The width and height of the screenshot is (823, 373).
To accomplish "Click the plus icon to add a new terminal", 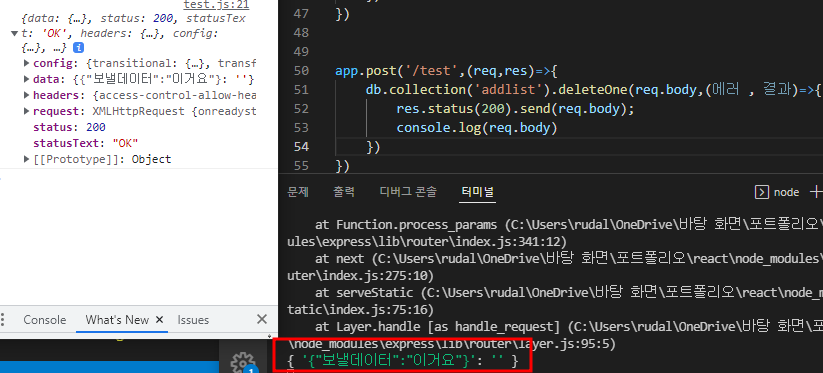I will pyautogui.click(x=816, y=192).
